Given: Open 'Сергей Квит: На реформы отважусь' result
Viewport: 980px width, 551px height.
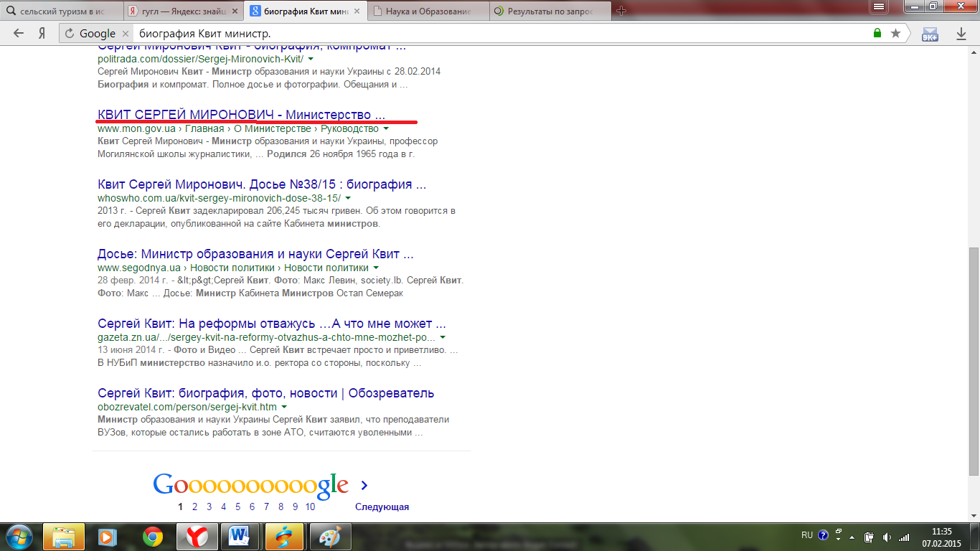Looking at the screenshot, I should pos(272,324).
